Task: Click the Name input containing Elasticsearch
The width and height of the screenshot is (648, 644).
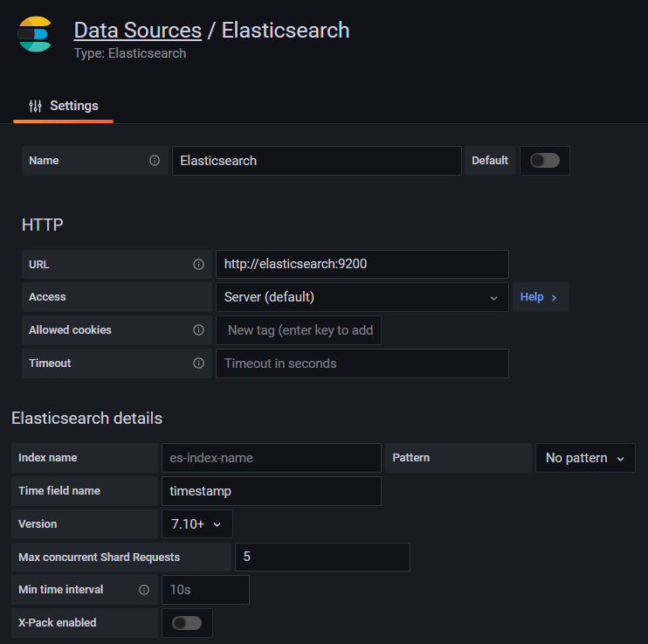Action: [316, 161]
